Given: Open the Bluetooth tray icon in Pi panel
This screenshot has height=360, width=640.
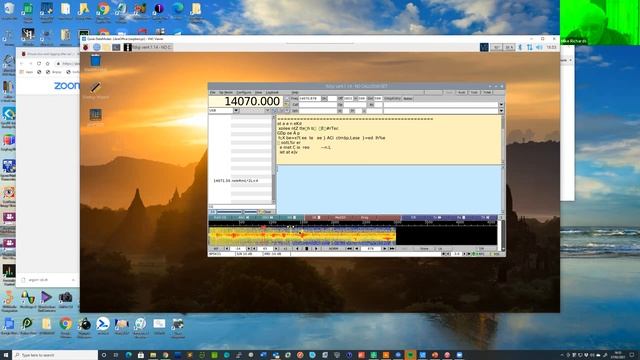Looking at the screenshot, I should [x=520, y=47].
